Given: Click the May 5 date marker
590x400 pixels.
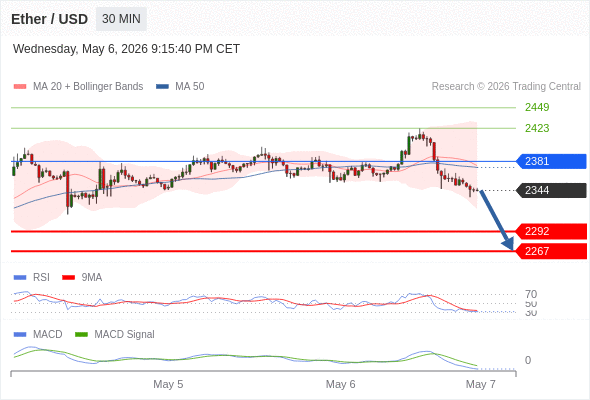Looking at the screenshot, I should (x=168, y=384).
